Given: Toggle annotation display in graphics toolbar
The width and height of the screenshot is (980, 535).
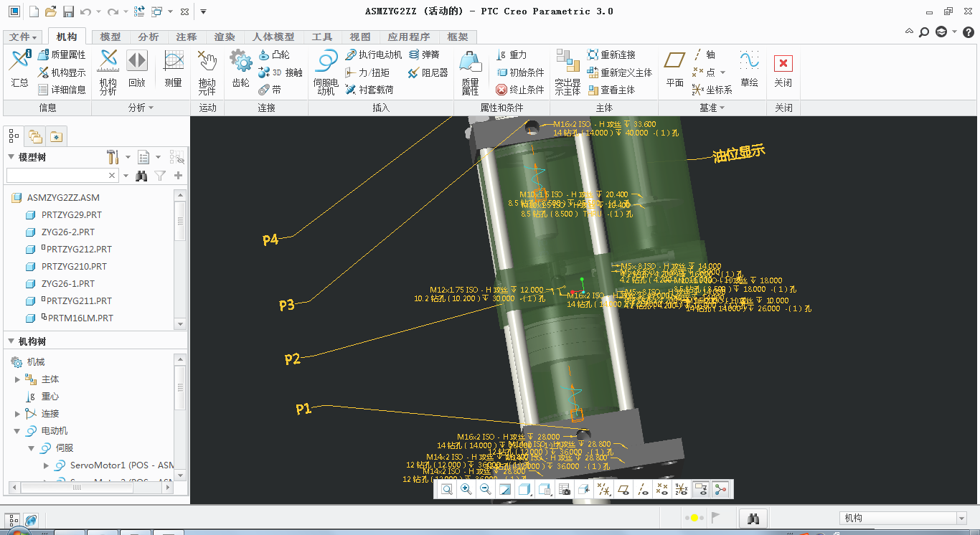Looking at the screenshot, I should (x=701, y=489).
